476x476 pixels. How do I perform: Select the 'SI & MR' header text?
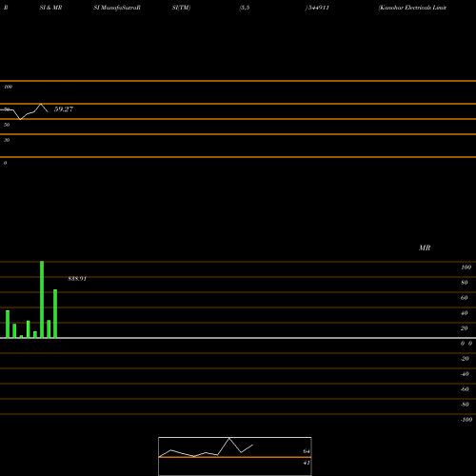(50, 8)
